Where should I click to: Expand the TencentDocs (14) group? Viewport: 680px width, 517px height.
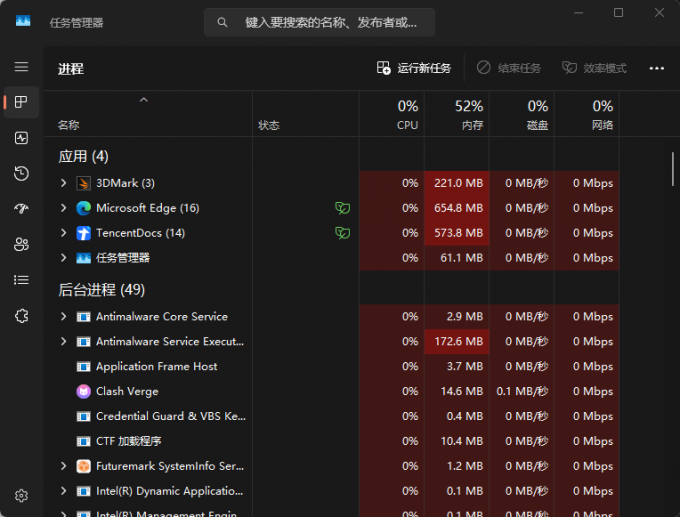[63, 233]
